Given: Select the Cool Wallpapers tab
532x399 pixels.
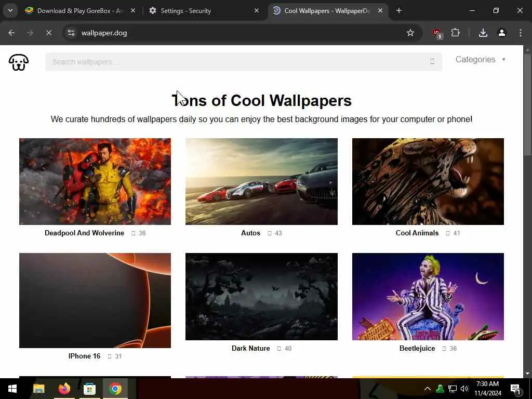Looking at the screenshot, I should 327,10.
